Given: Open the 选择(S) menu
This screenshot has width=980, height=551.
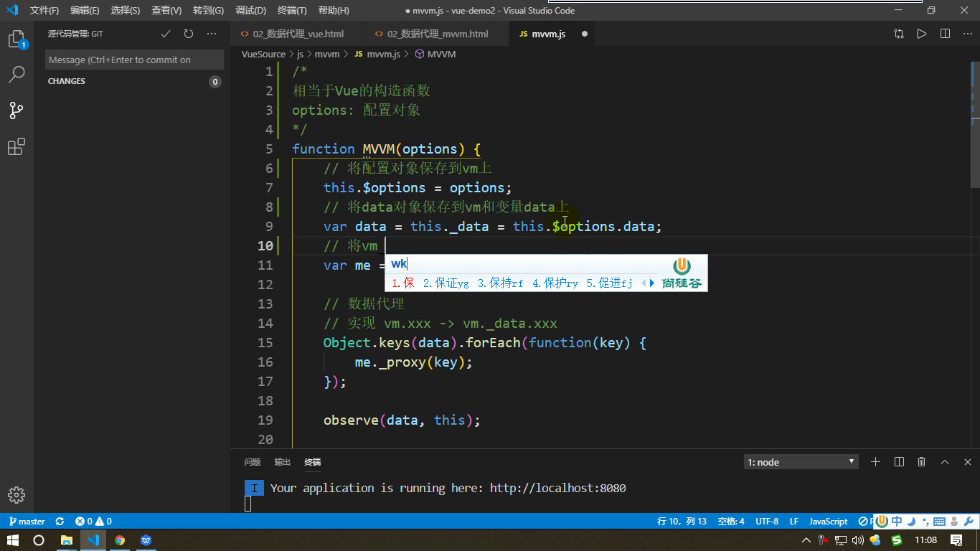Looking at the screenshot, I should [126, 11].
